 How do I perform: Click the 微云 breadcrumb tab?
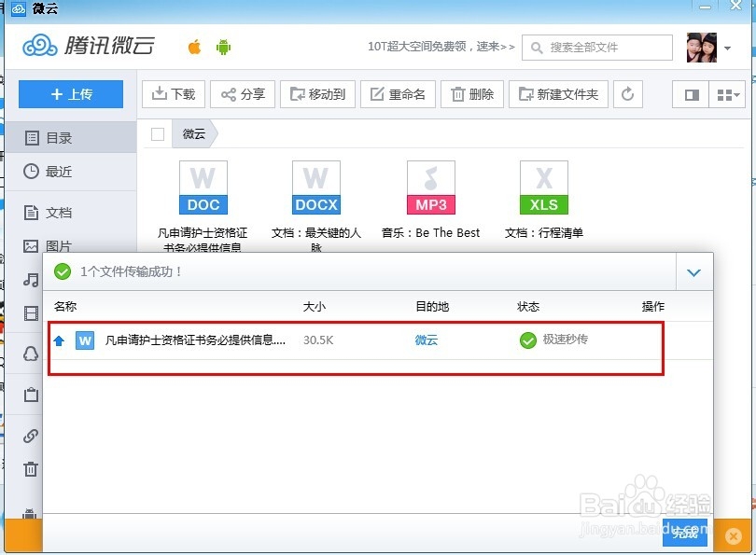(x=194, y=134)
